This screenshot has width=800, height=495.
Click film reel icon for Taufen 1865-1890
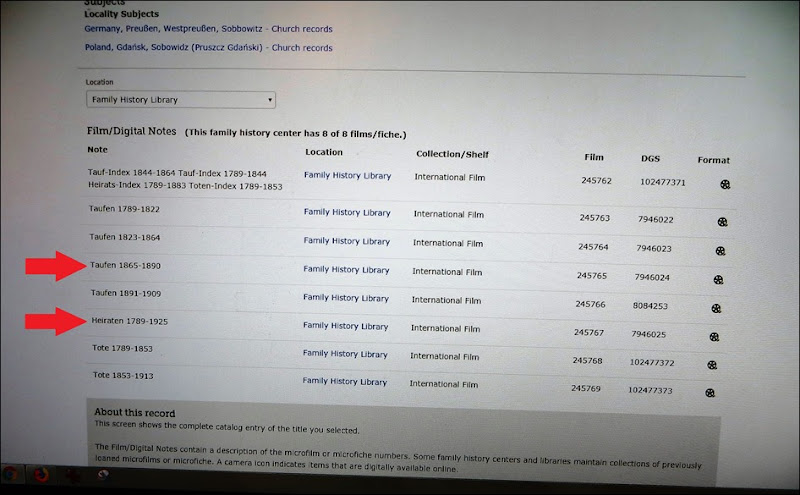coord(718,280)
